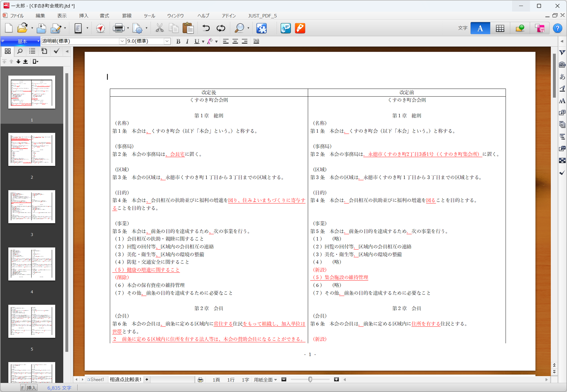Click the Cut scissors icon
Viewport: 567px width, 392px height.
(159, 28)
